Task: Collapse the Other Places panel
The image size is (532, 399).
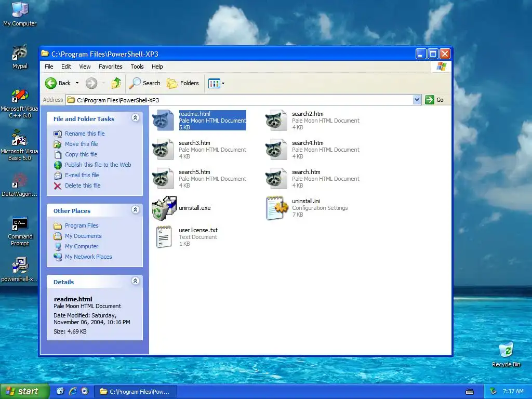Action: (x=136, y=210)
